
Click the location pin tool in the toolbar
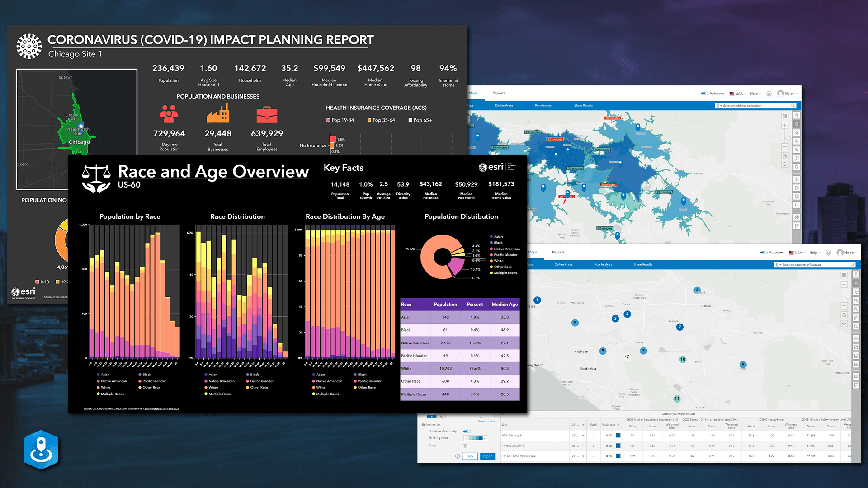click(797, 115)
